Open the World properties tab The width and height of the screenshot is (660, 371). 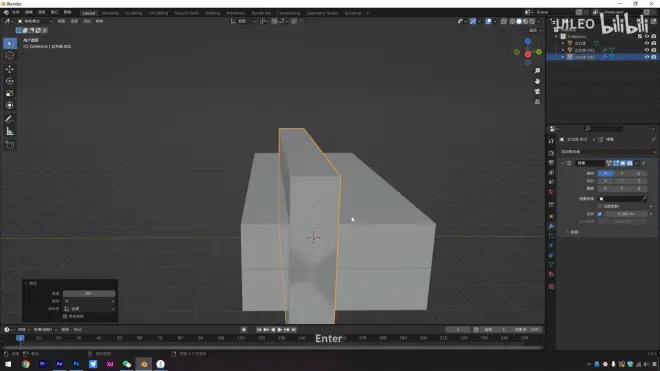pos(551,192)
